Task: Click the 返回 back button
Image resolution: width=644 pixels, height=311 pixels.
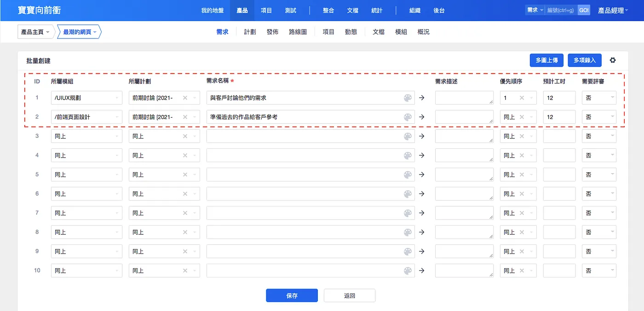Action: click(x=350, y=295)
